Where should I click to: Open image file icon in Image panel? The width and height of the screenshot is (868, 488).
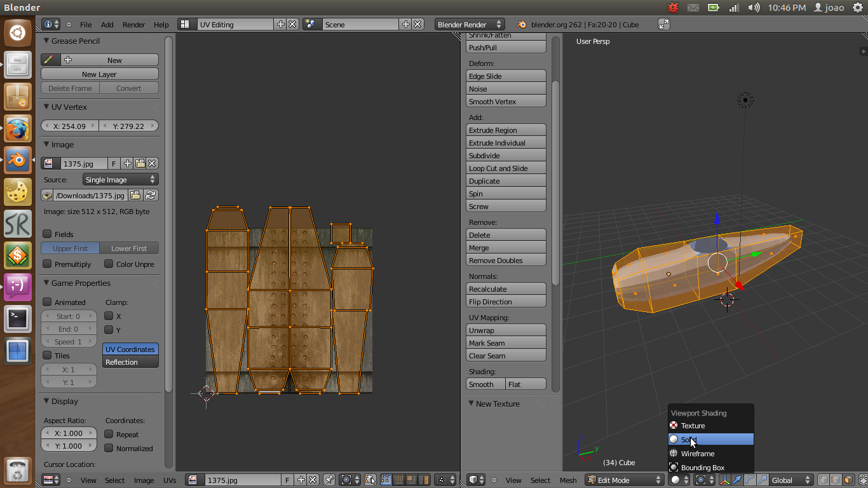[140, 163]
